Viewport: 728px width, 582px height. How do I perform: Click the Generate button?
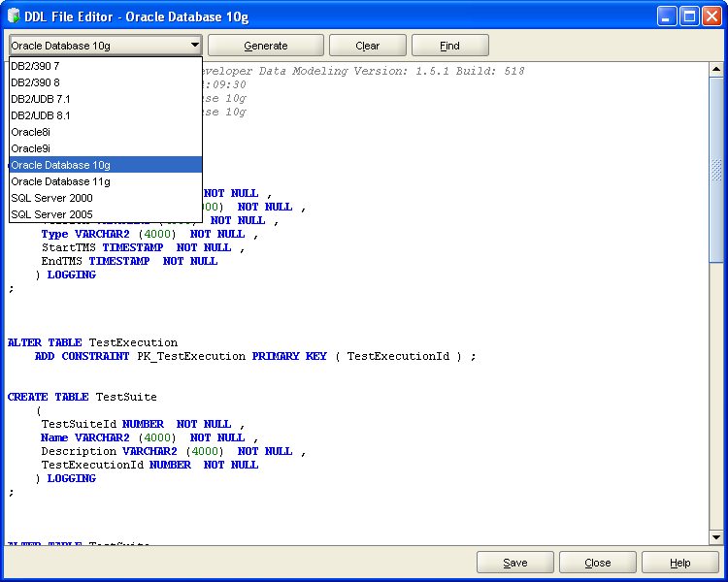pos(266,46)
